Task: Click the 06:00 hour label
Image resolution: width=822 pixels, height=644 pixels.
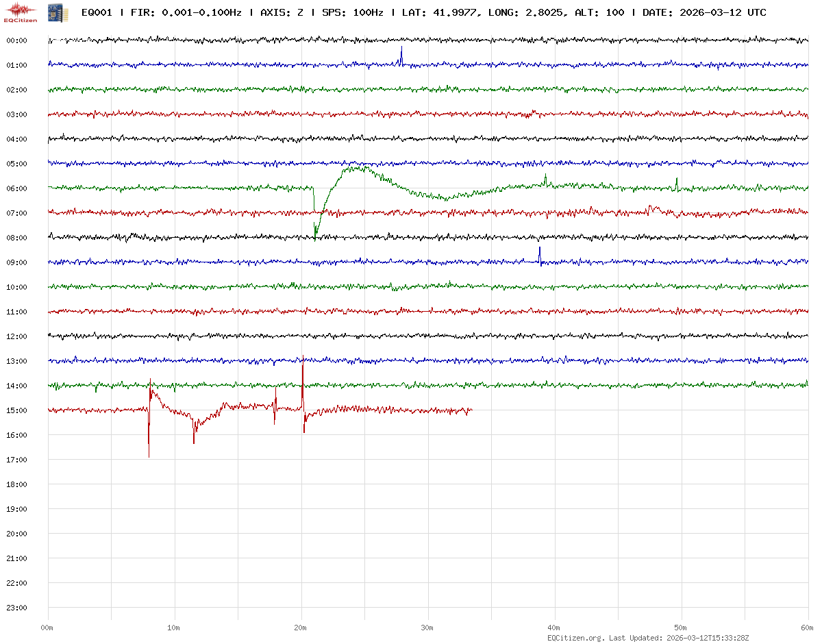Action: coord(16,188)
